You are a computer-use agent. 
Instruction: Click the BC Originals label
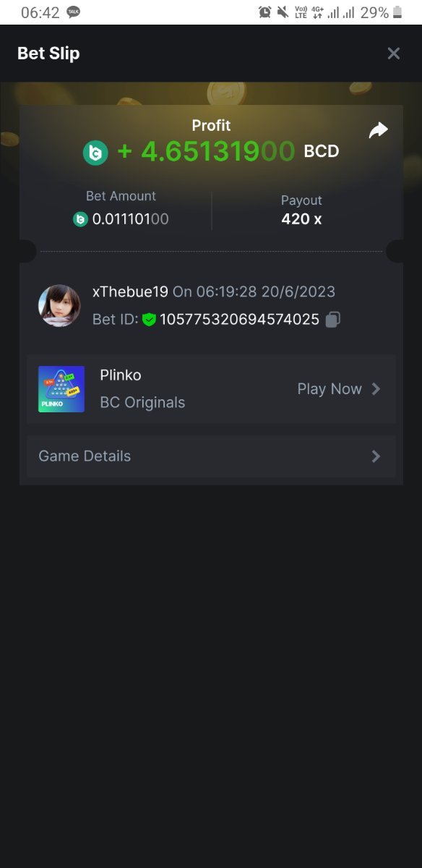[142, 403]
